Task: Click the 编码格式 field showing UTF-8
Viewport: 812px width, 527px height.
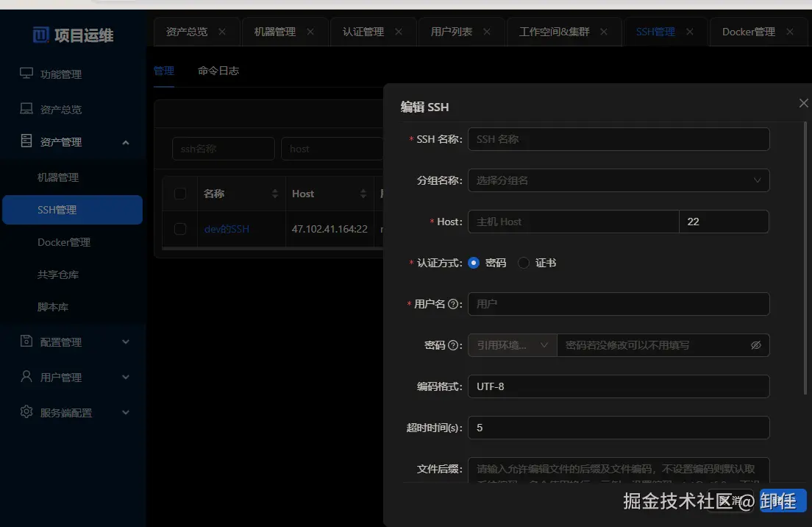Action: tap(619, 386)
